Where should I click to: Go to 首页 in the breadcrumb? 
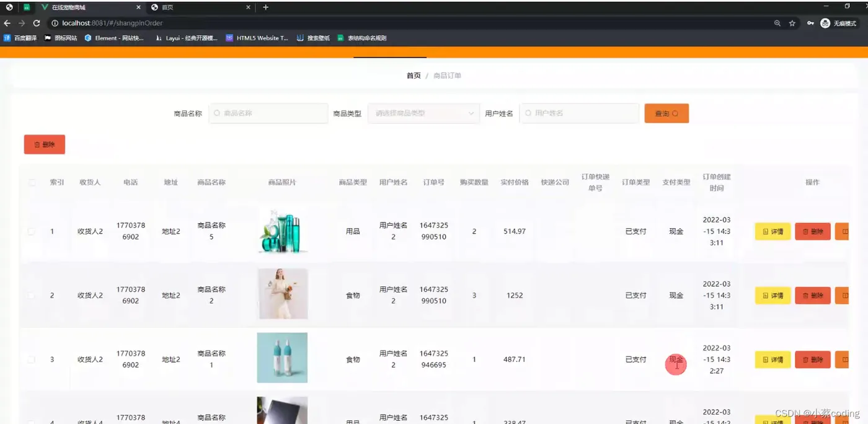pyautogui.click(x=414, y=76)
